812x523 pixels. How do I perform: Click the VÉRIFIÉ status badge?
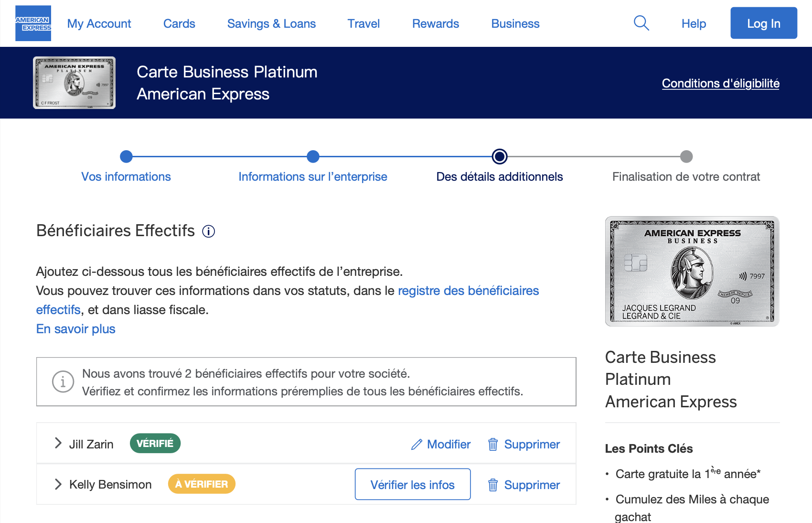155,443
